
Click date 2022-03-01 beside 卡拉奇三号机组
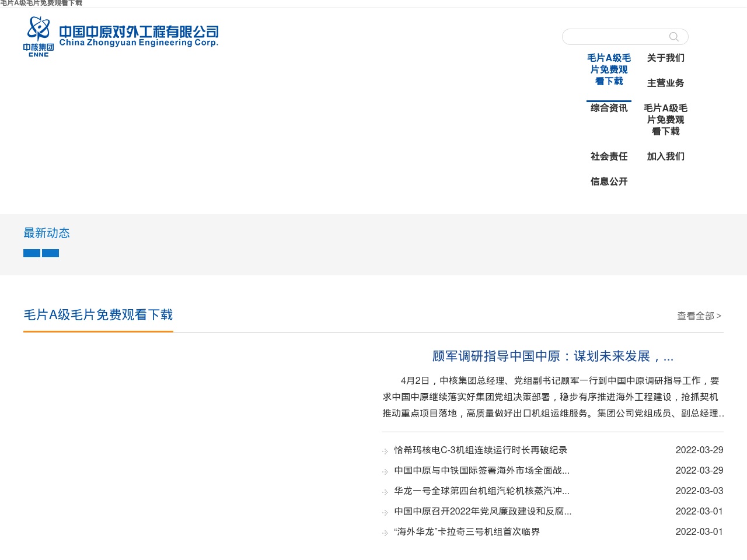click(x=699, y=531)
